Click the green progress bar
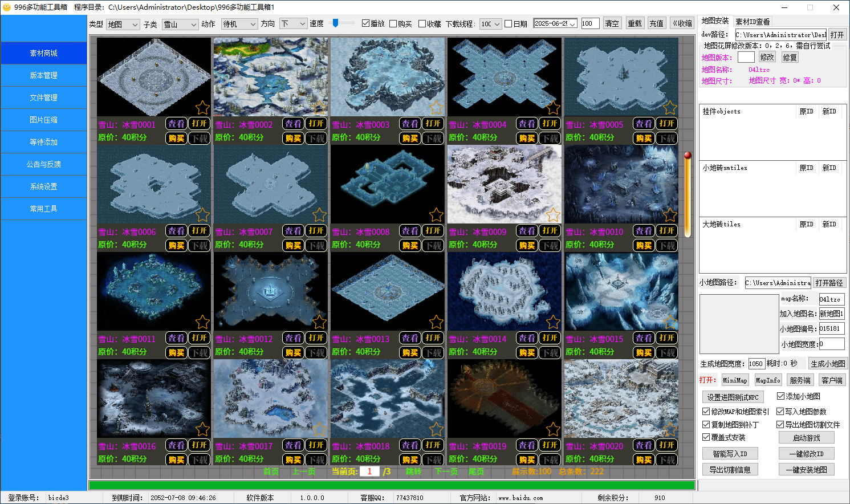Image resolution: width=850 pixels, height=504 pixels. (392, 485)
